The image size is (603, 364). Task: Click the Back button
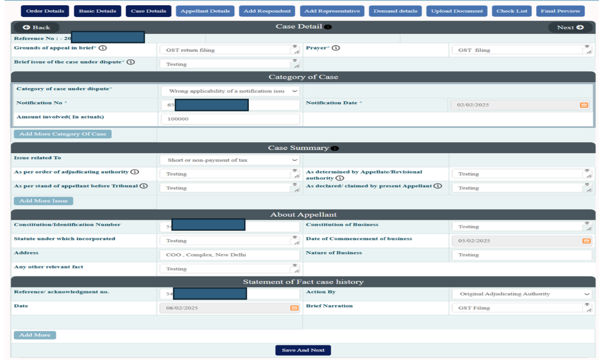point(36,27)
